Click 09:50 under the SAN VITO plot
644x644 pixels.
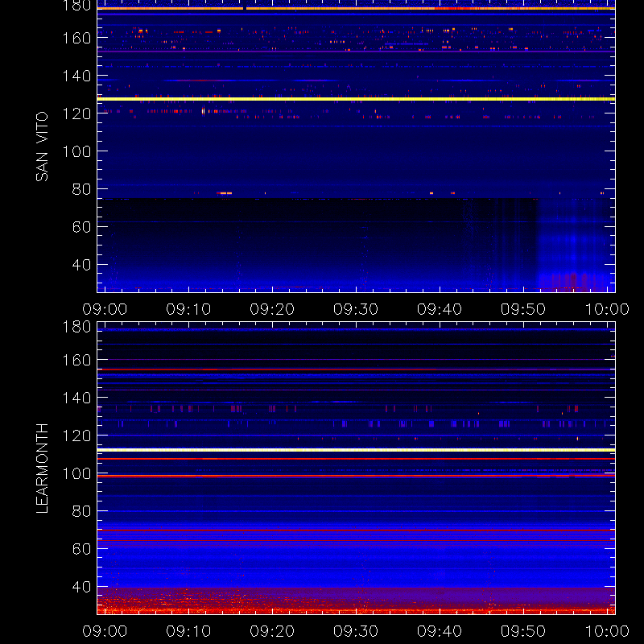[x=522, y=309]
